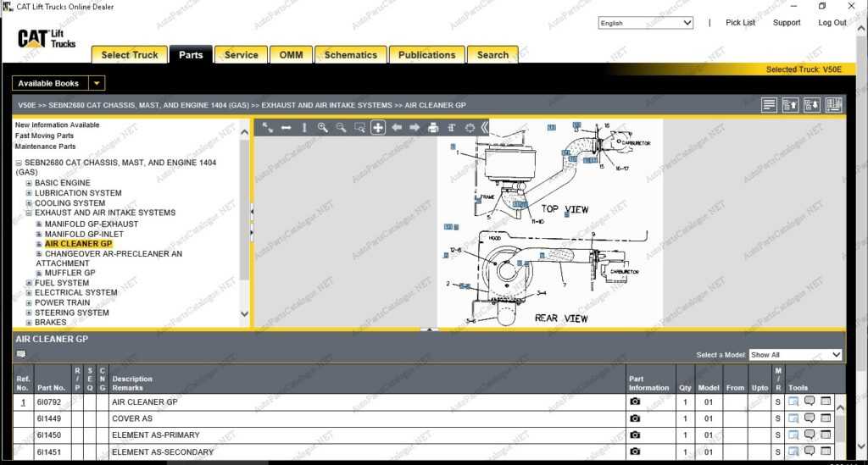Image resolution: width=868 pixels, height=465 pixels.
Task: Select MUFFLER GP in the tree
Action: (70, 274)
